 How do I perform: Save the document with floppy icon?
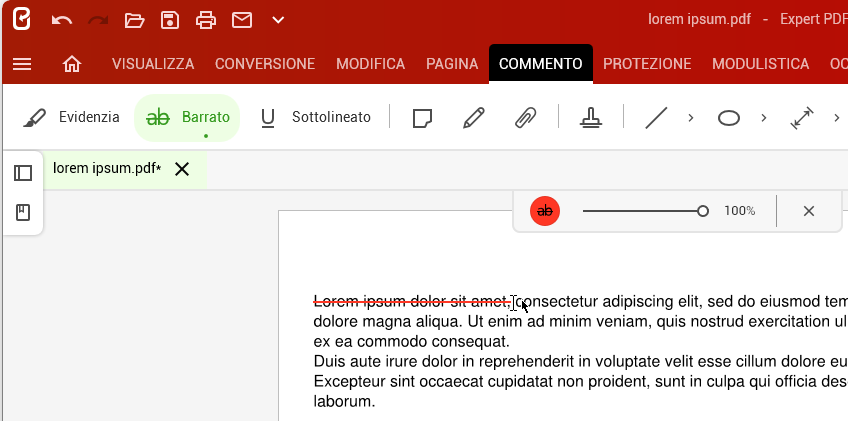point(170,21)
